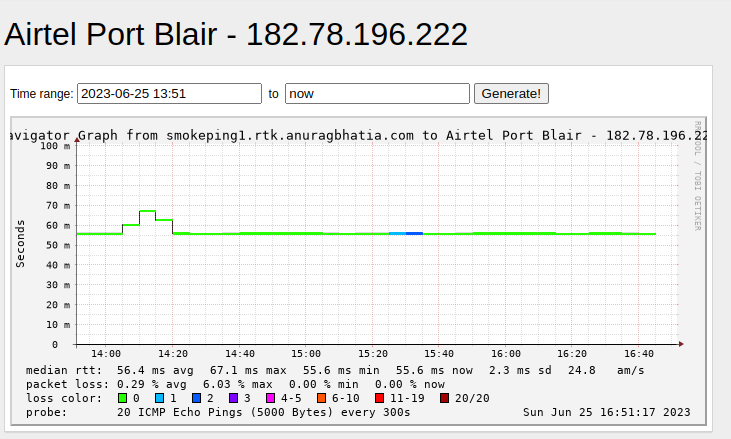Image resolution: width=731 pixels, height=439 pixels.
Task: Click the '14:20' x-axis time label
Action: pos(172,354)
